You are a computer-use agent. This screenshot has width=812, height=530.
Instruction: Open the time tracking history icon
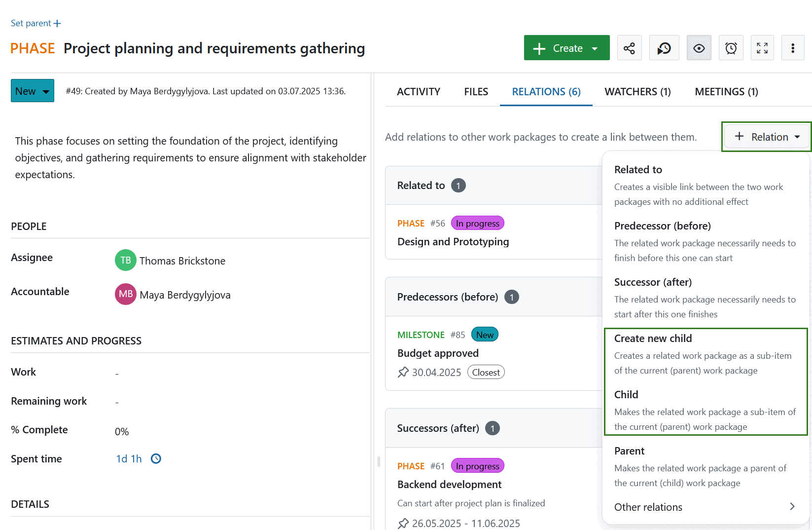[x=664, y=47]
